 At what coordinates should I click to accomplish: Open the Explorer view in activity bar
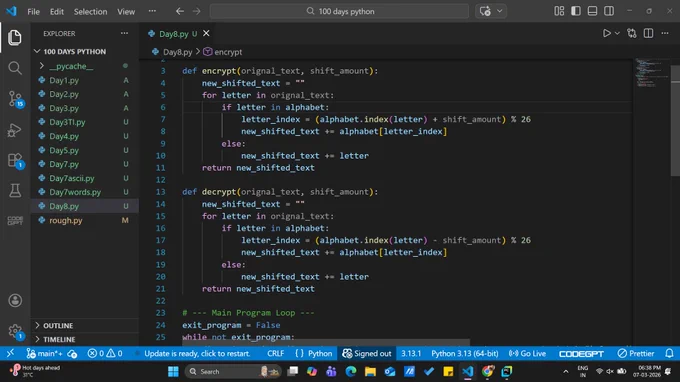point(15,37)
